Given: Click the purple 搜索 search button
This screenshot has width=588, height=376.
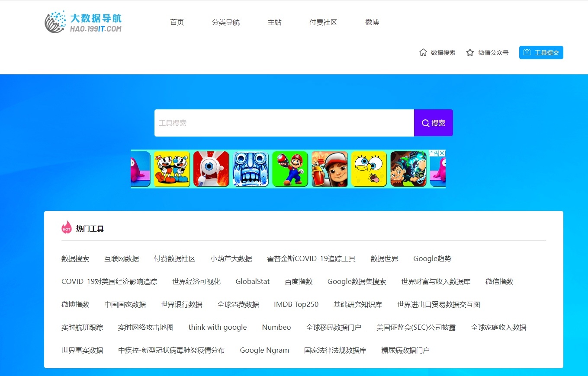Looking at the screenshot, I should (x=434, y=123).
